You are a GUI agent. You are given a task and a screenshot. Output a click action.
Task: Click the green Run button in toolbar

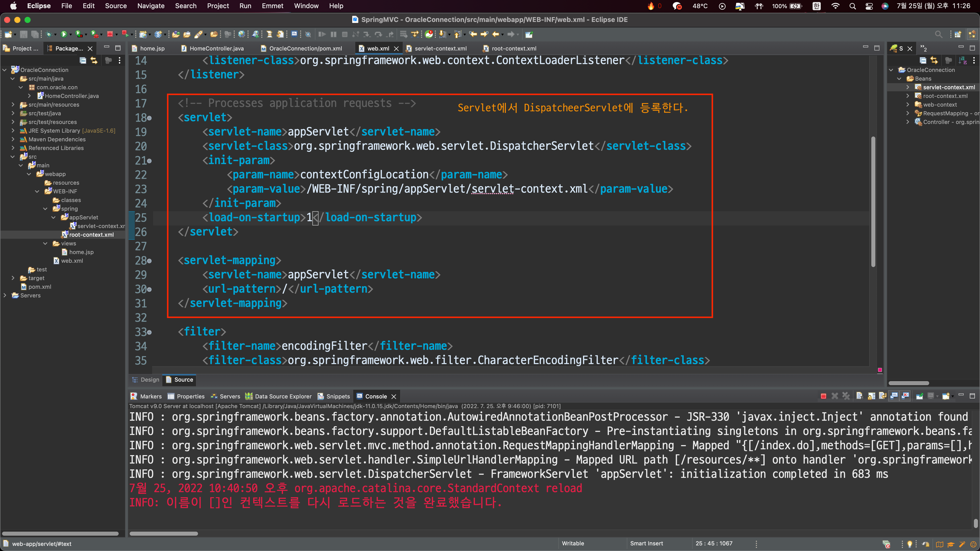tap(64, 35)
